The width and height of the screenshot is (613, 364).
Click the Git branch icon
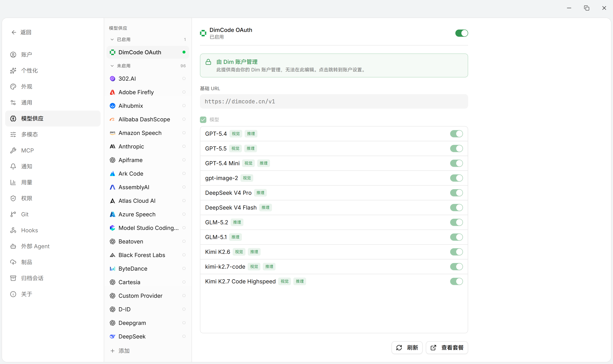(13, 214)
